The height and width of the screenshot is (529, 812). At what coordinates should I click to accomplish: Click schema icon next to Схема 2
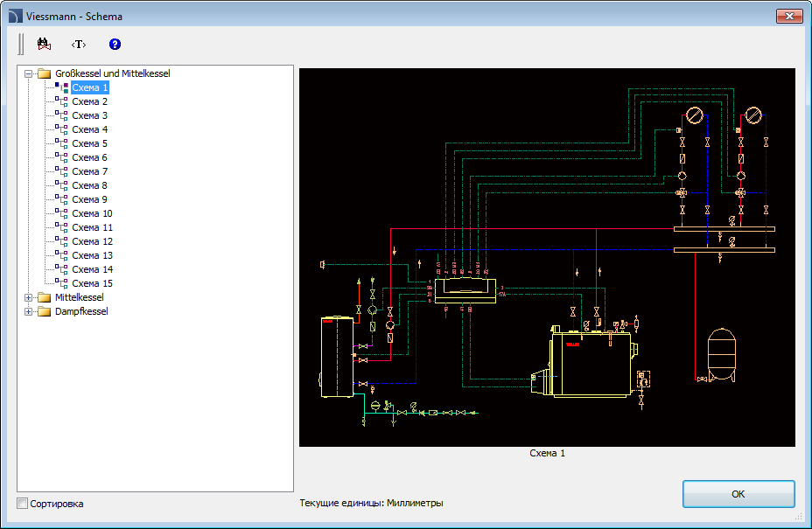coord(61,101)
